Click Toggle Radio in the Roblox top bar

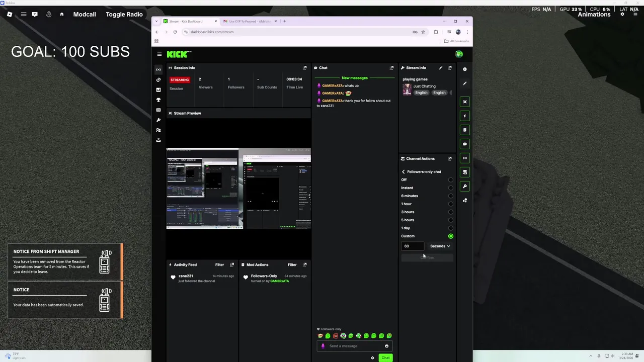tap(124, 14)
